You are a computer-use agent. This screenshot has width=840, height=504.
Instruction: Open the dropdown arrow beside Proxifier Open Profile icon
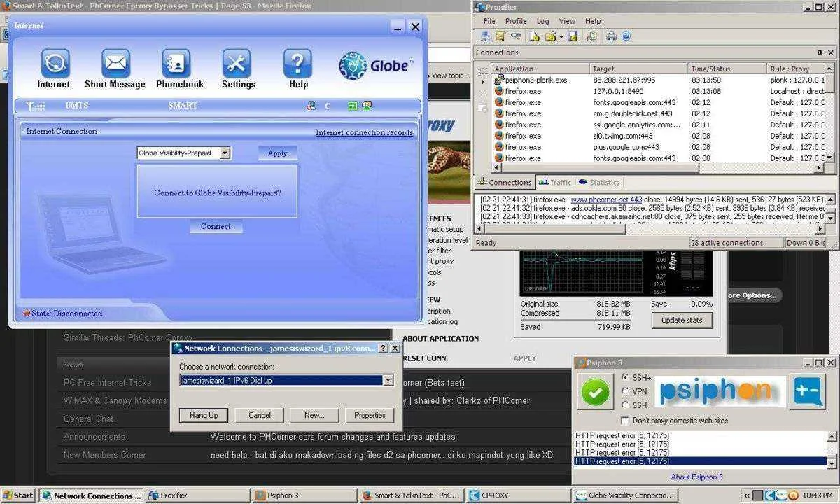click(x=561, y=36)
